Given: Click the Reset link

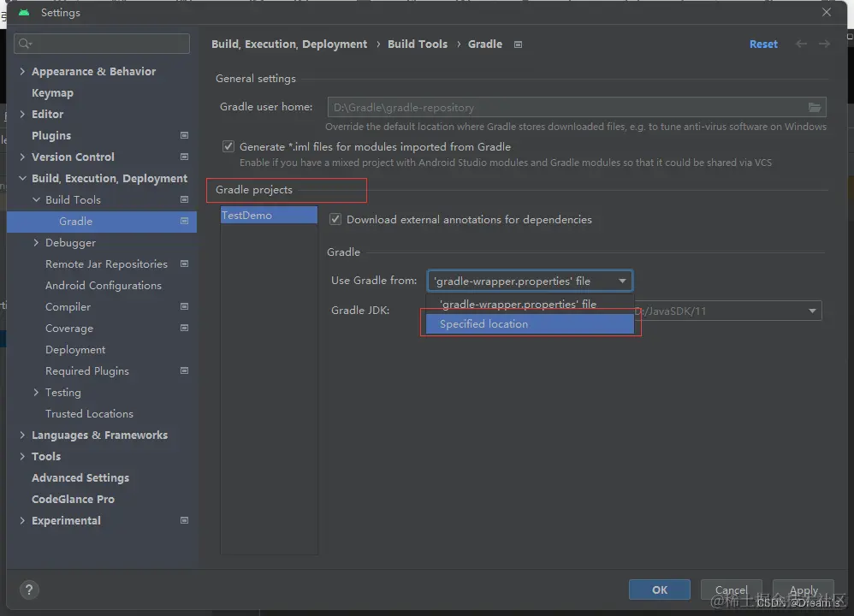Looking at the screenshot, I should (763, 44).
